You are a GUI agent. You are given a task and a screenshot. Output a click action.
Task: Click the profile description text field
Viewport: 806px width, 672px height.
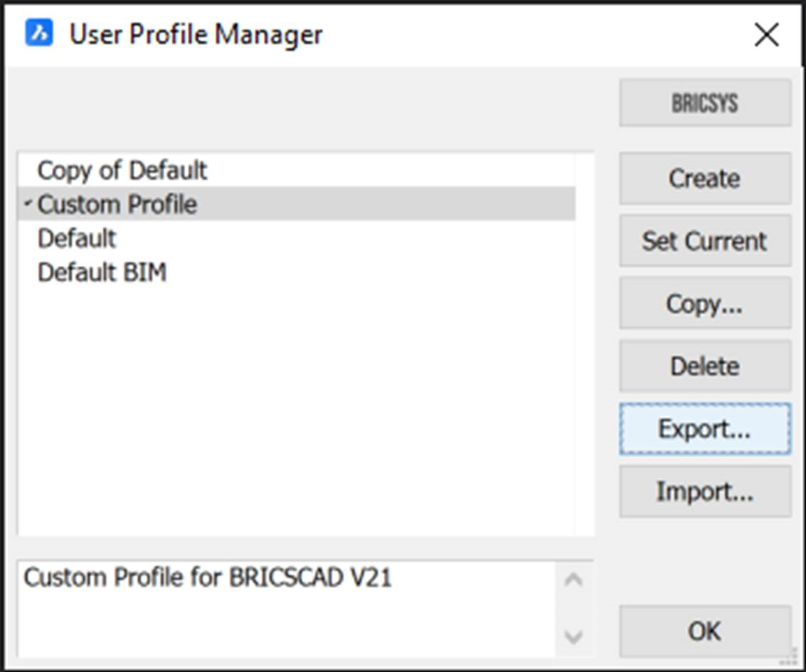(285, 608)
